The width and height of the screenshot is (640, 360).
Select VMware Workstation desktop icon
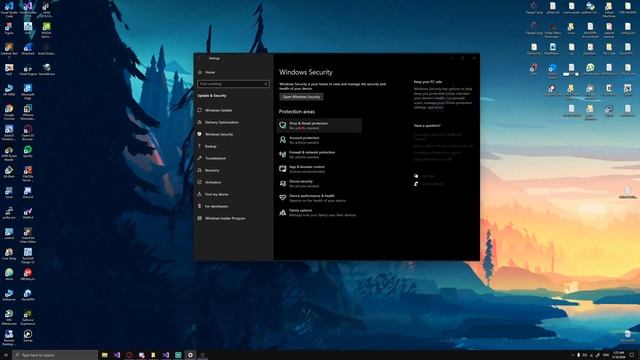[x=28, y=112]
